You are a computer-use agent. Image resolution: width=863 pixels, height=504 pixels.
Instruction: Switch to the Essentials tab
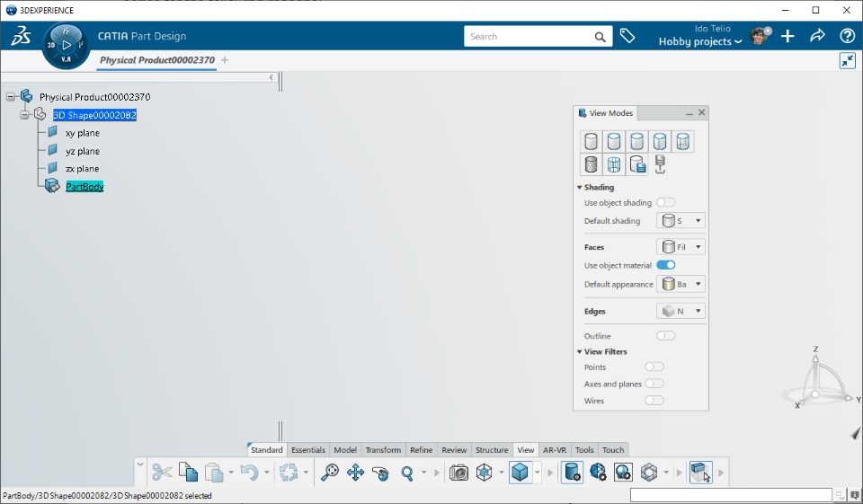coord(308,450)
